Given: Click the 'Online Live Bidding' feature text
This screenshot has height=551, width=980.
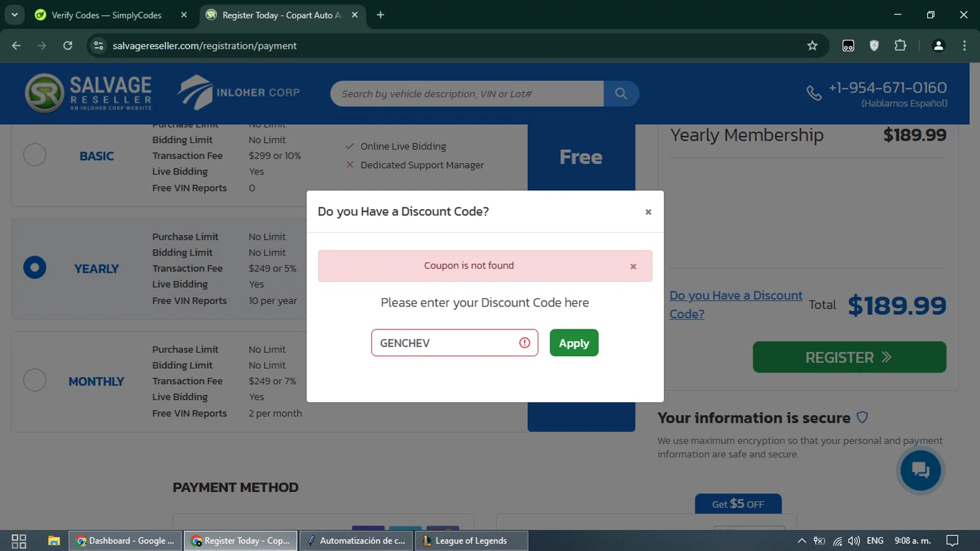Looking at the screenshot, I should 403,146.
